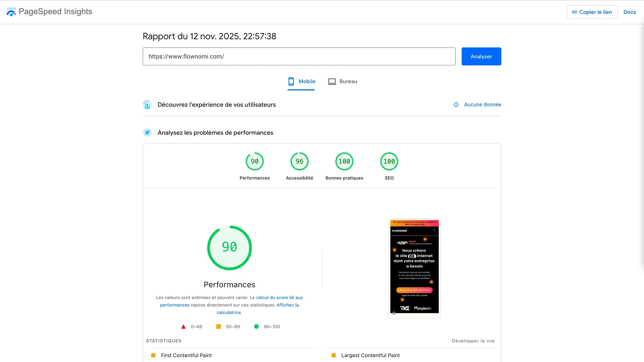The width and height of the screenshot is (644, 362).
Task: Click the Aucune donnée info icon
Action: [456, 104]
